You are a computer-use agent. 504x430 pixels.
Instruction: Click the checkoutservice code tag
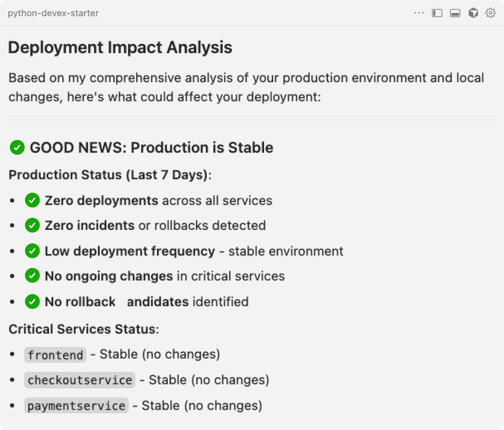click(80, 380)
